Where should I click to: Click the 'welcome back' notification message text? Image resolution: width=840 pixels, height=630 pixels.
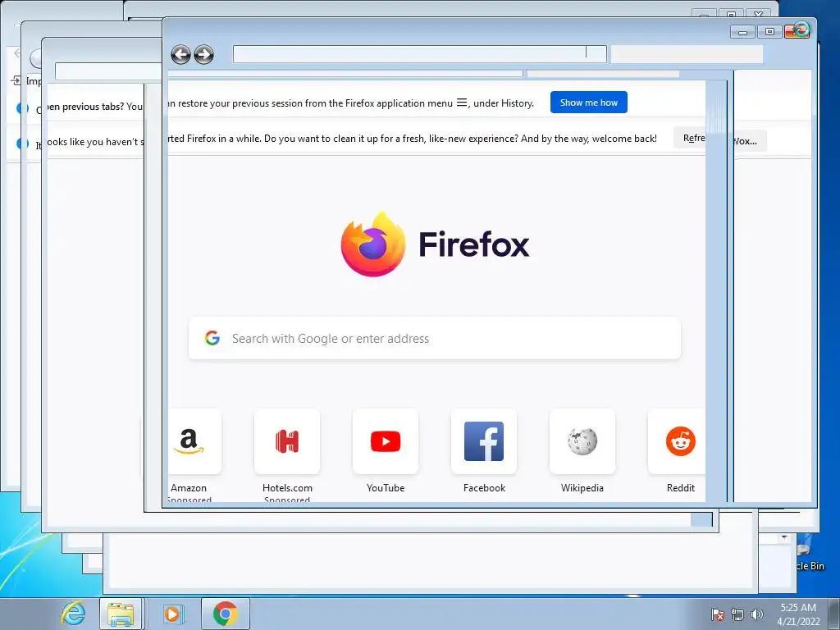(x=413, y=138)
